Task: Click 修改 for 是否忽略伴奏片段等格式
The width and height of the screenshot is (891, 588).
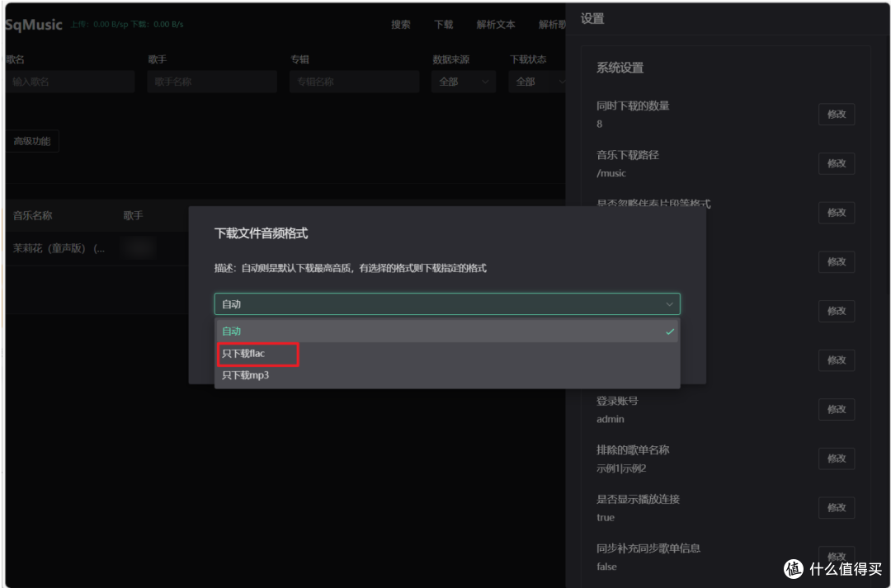Action: coord(837,213)
